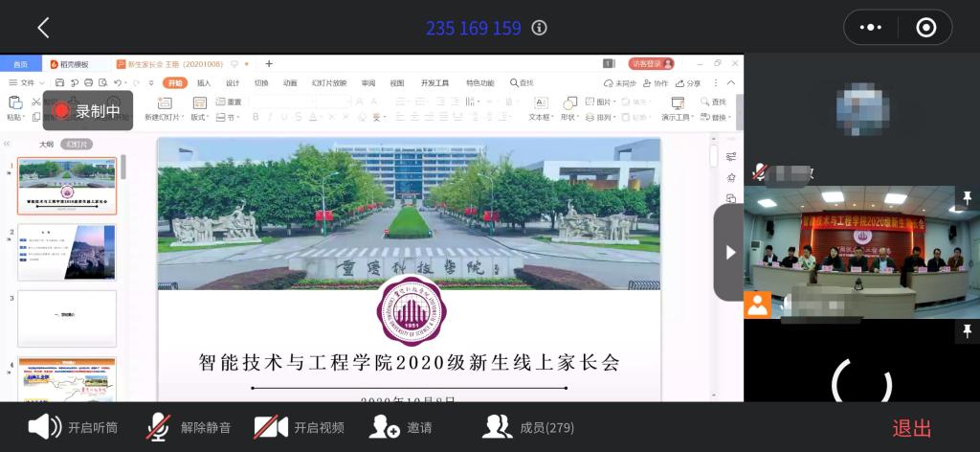The width and height of the screenshot is (980, 452).
Task: Open the 图片 picture dropdown
Action: 601,102
